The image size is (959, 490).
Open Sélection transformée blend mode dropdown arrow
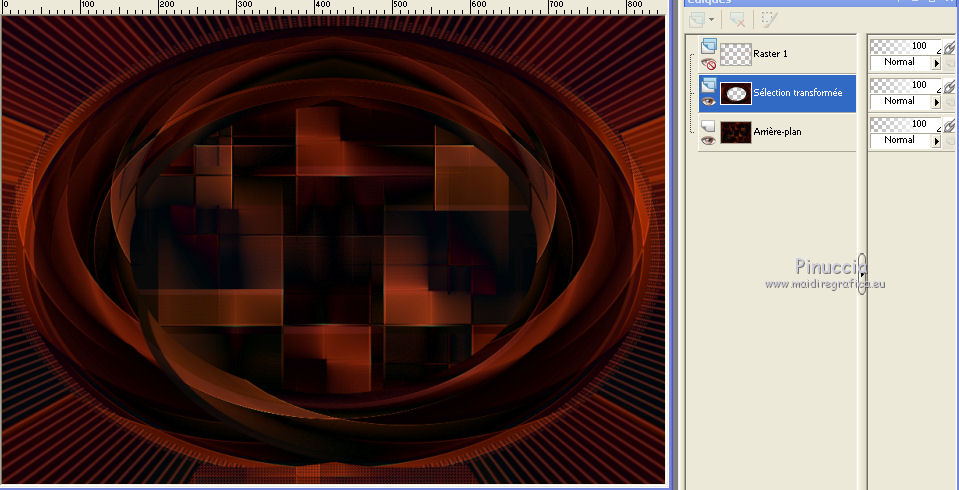[936, 102]
